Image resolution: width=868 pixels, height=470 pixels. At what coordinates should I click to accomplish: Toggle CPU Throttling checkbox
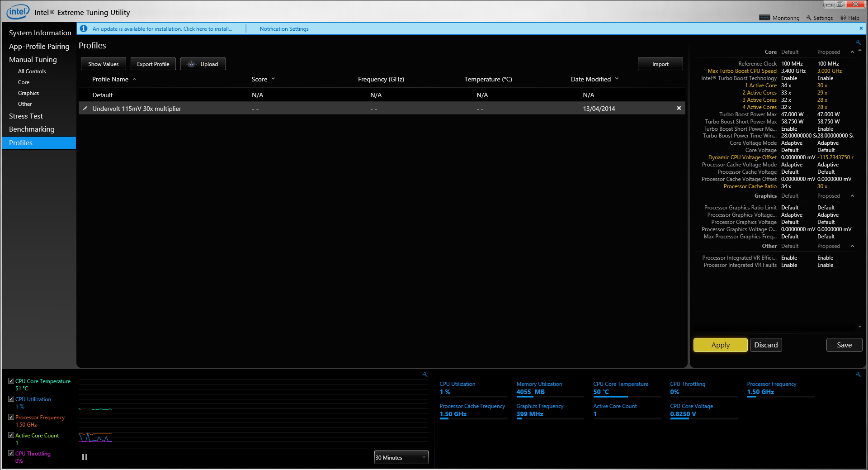[x=11, y=453]
